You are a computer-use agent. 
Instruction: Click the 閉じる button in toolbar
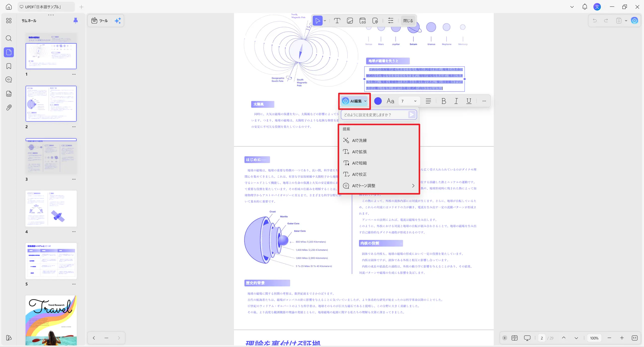408,21
